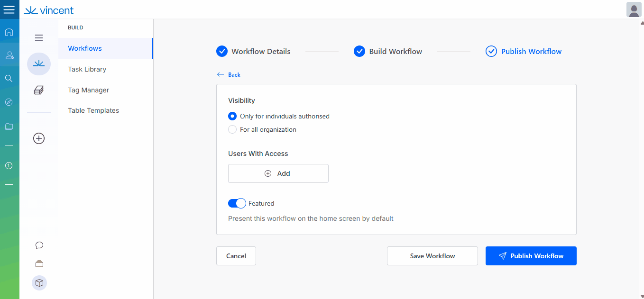Select 'Only for individuals authorised' radio option
Viewport: 644px width, 299px height.
click(232, 116)
